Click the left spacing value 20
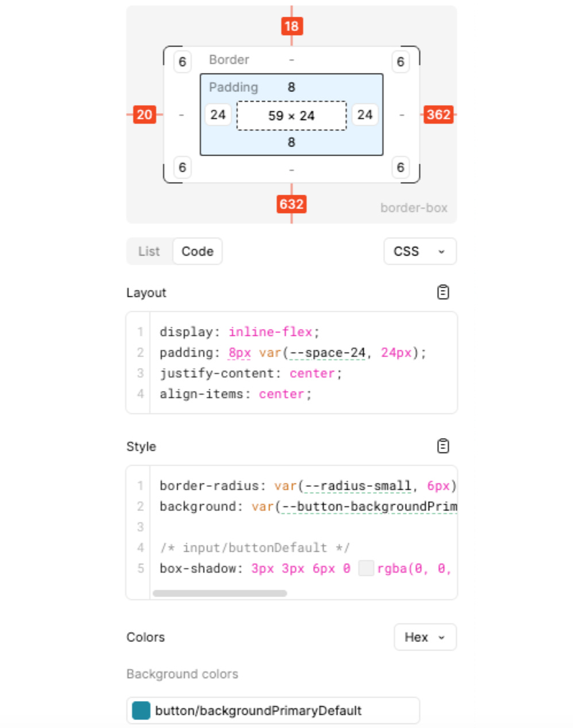This screenshot has height=728, width=573. coord(145,115)
